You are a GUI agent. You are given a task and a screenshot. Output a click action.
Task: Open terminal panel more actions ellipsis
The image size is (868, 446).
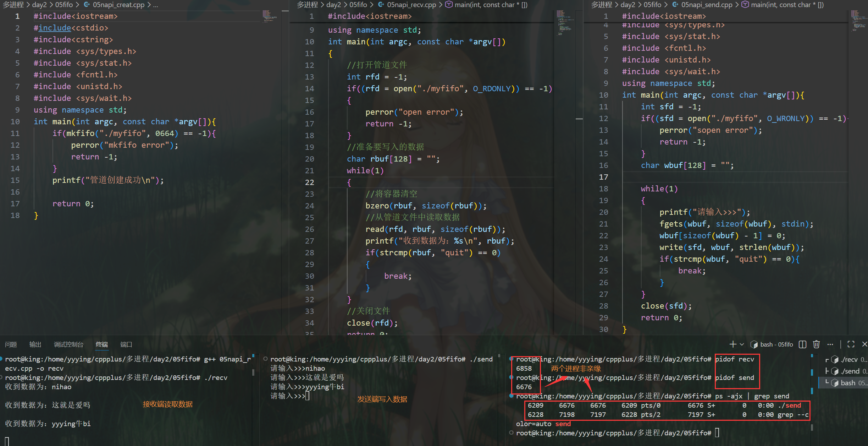pyautogui.click(x=830, y=344)
